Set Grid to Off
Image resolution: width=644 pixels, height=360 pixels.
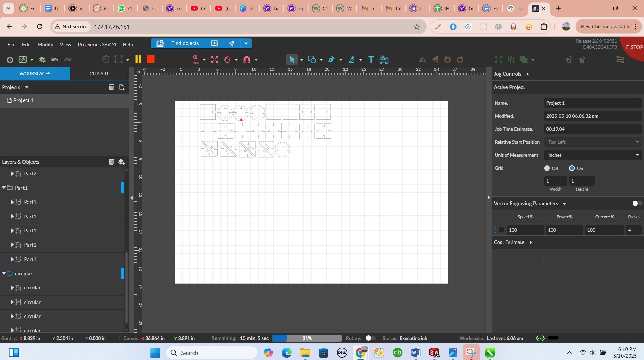[x=547, y=168]
